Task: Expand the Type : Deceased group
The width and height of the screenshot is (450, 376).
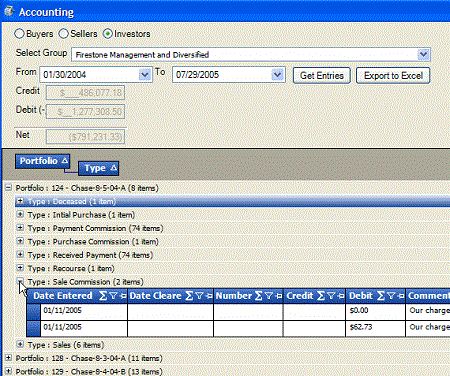Action: [x=20, y=201]
